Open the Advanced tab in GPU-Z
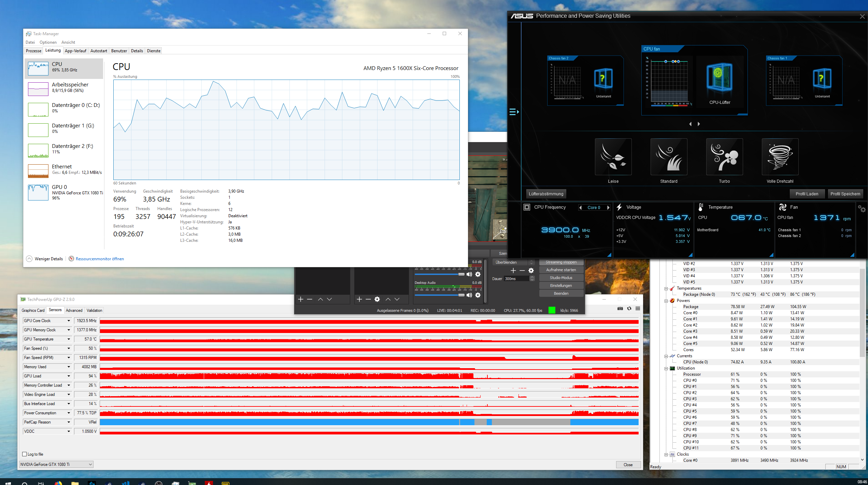Image resolution: width=868 pixels, height=485 pixels. click(x=74, y=310)
